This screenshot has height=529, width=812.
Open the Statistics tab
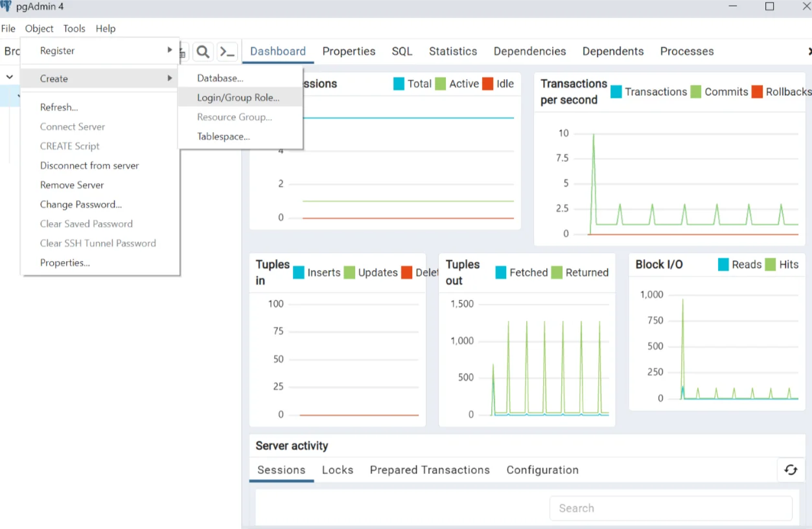[453, 51]
